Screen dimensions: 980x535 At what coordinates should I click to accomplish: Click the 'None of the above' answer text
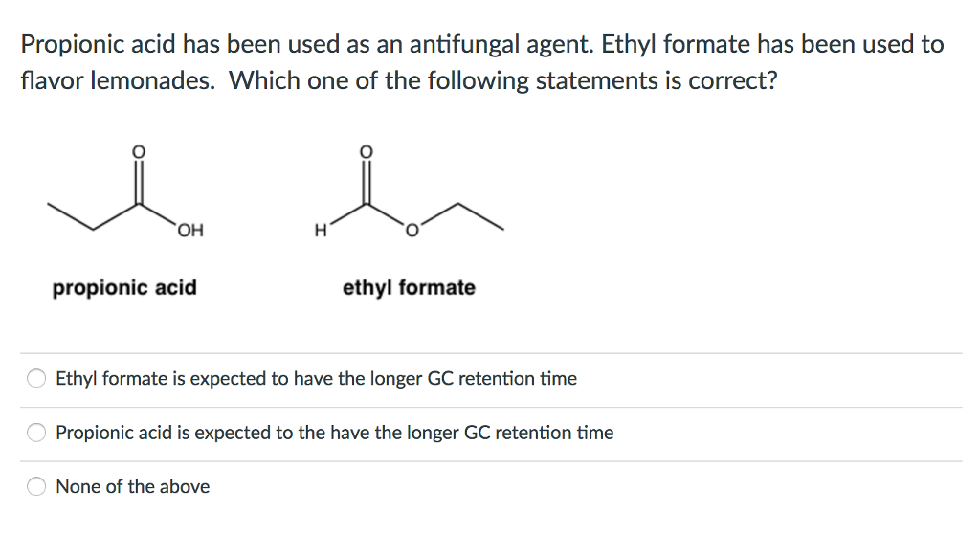132,486
